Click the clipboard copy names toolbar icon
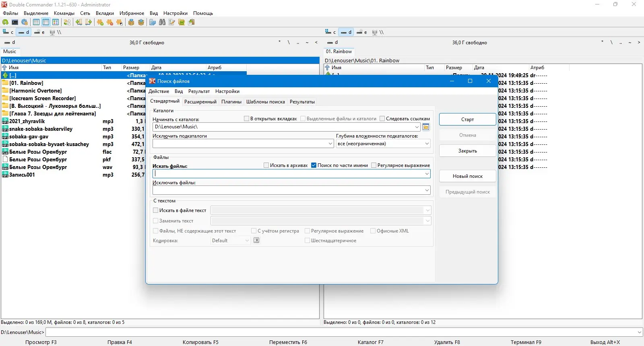 point(191,22)
